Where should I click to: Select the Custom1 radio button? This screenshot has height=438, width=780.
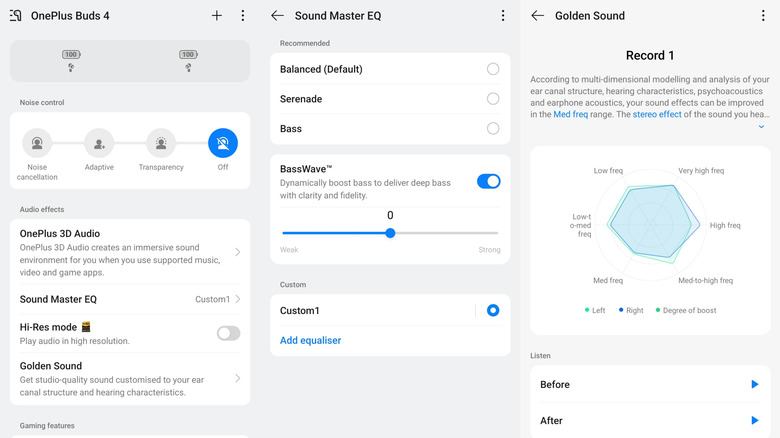pyautogui.click(x=493, y=311)
